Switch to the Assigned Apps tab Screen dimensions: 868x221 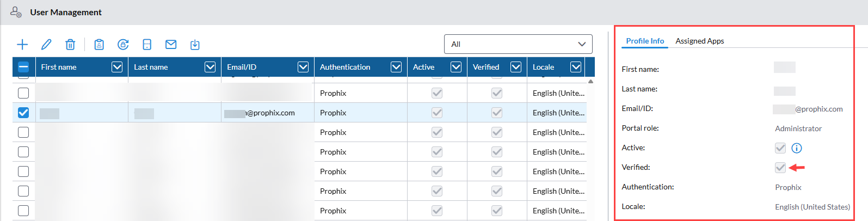pos(699,41)
